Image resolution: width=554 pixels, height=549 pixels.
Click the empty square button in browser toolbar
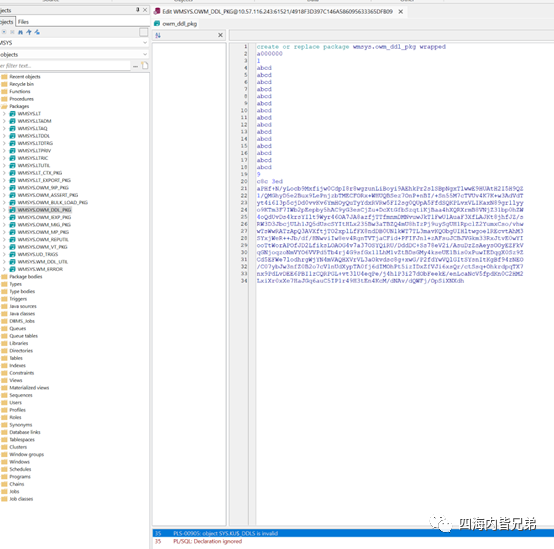point(143,33)
